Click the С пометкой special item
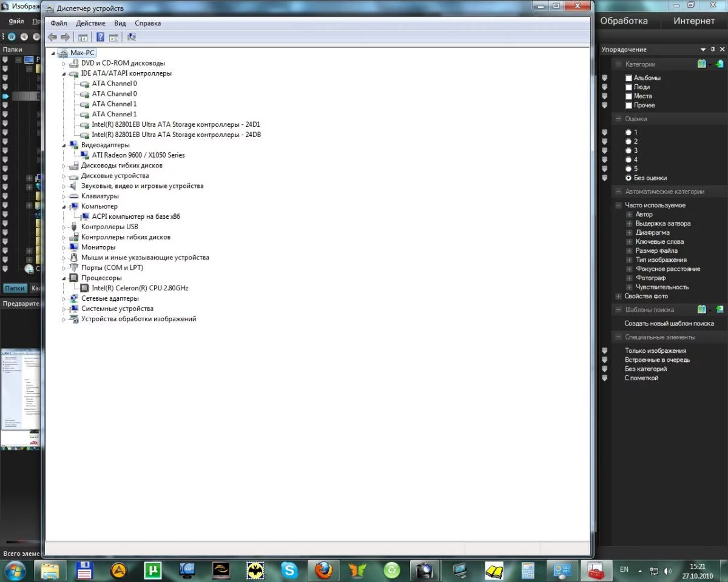Screen dimensions: 728x582 [641, 378]
